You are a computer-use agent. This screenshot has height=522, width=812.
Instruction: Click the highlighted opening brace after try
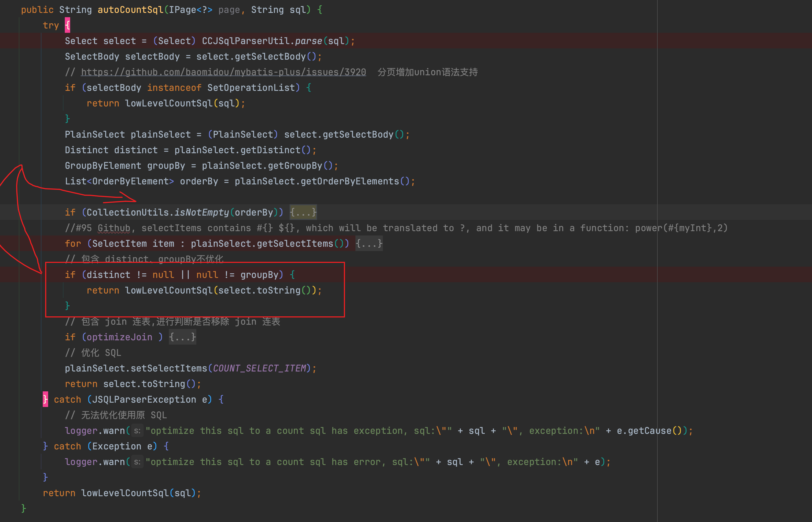(67, 26)
